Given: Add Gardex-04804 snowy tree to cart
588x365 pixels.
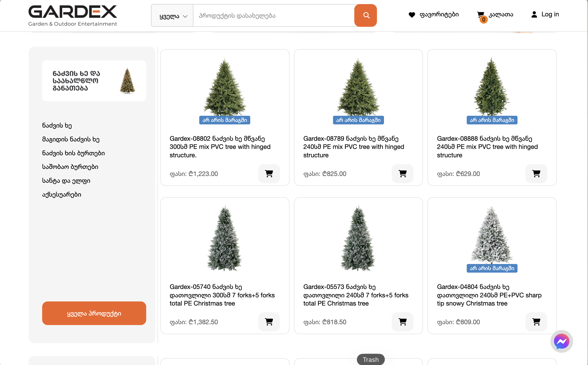Looking at the screenshot, I should 536,322.
